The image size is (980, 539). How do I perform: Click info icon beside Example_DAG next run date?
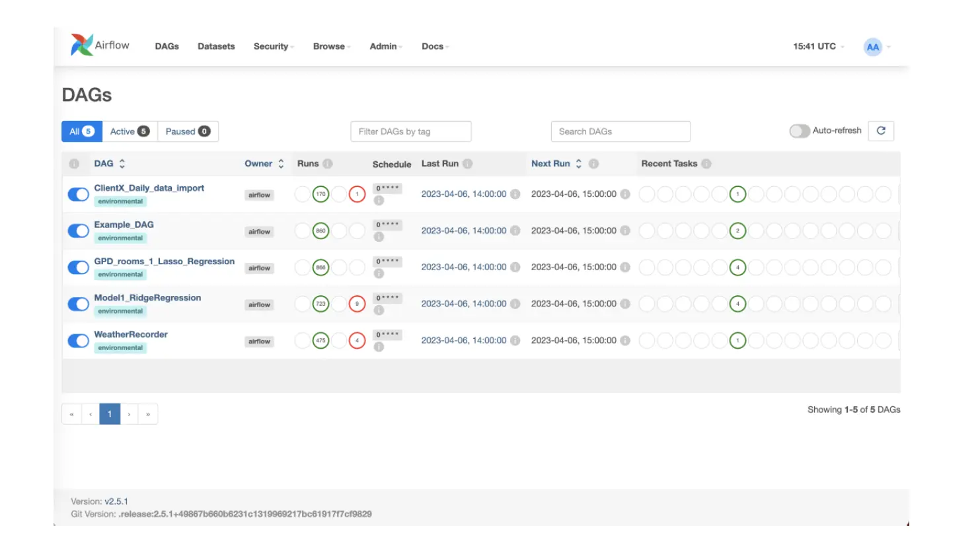coord(625,231)
